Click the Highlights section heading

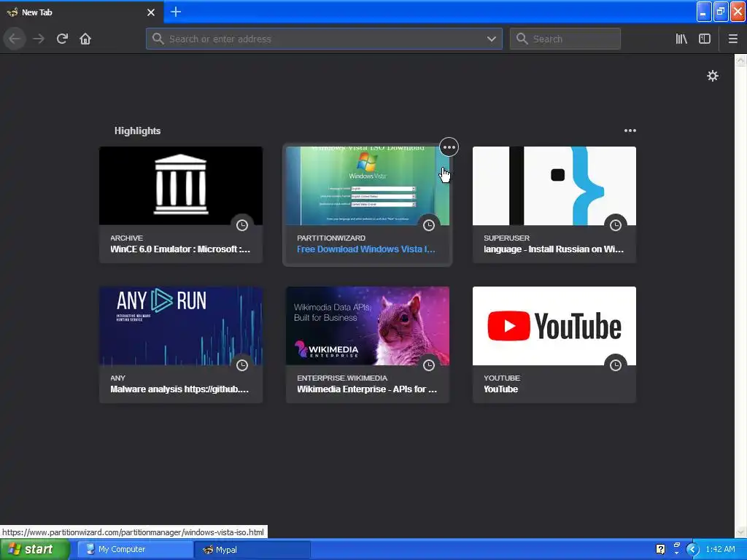pyautogui.click(x=137, y=131)
